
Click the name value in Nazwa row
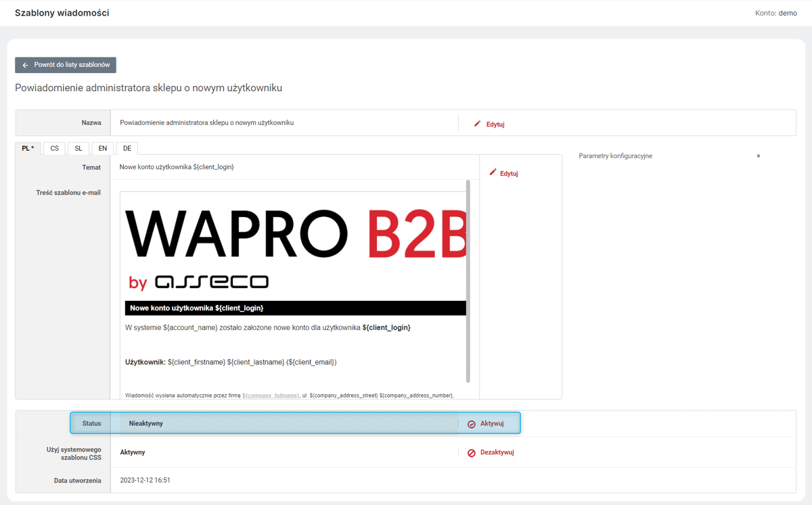tap(207, 123)
